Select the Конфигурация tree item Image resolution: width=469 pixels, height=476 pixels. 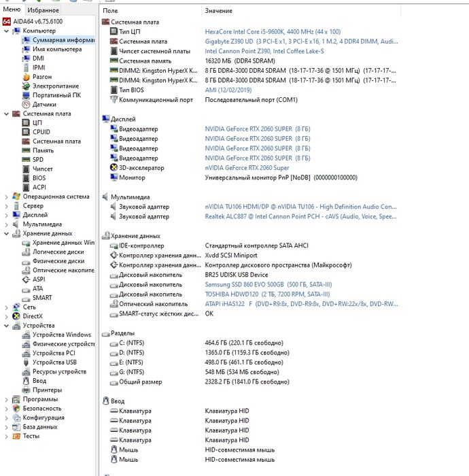(x=44, y=418)
